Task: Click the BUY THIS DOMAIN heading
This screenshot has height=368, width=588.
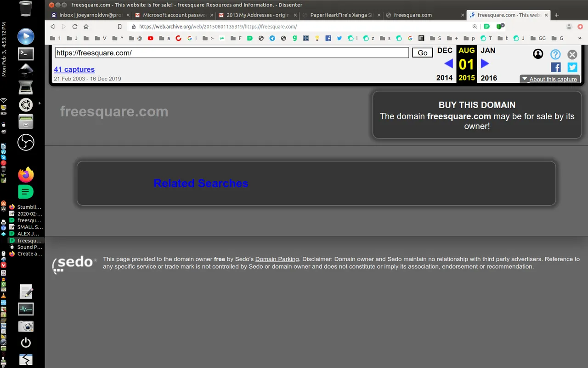Action: pyautogui.click(x=477, y=105)
